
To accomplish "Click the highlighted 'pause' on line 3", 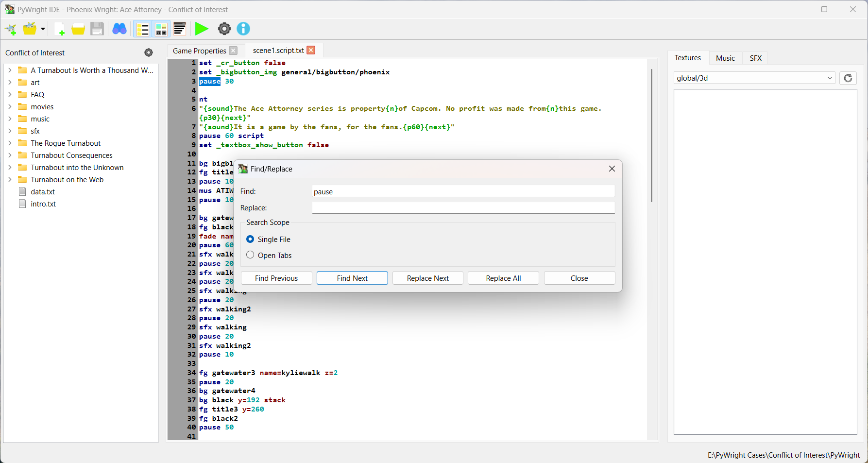I will point(210,81).
